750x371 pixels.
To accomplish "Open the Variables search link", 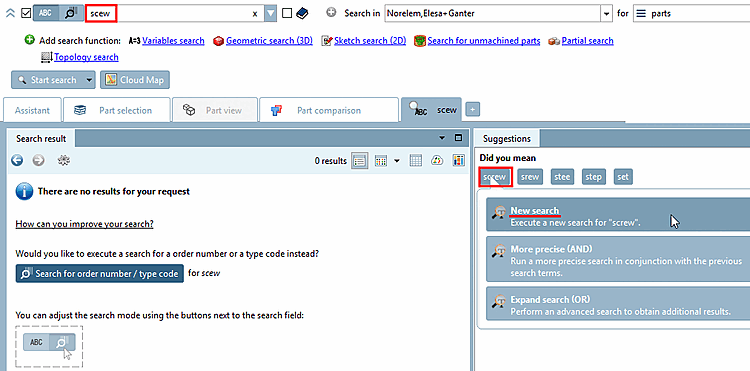I will tap(173, 41).
